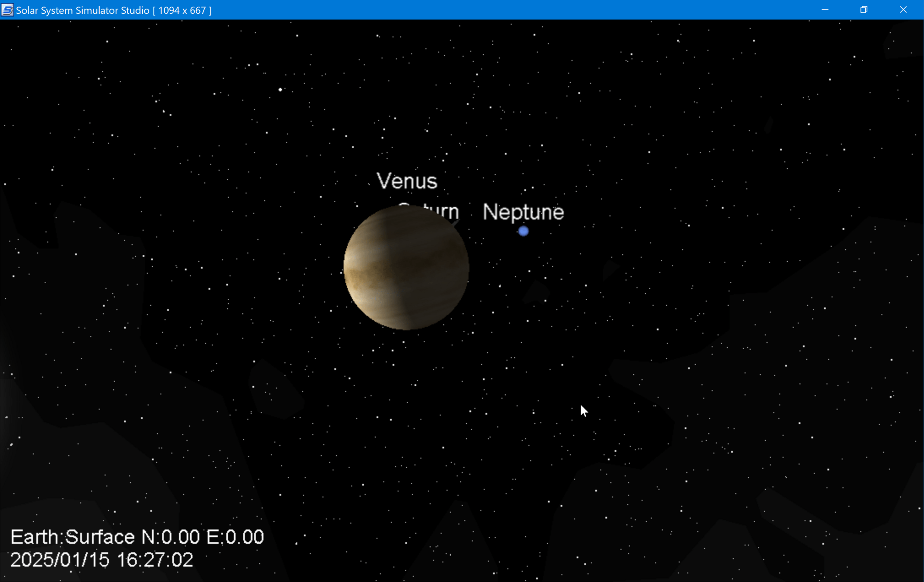Click the Venus planet globe
This screenshot has height=582, width=924.
click(x=406, y=268)
